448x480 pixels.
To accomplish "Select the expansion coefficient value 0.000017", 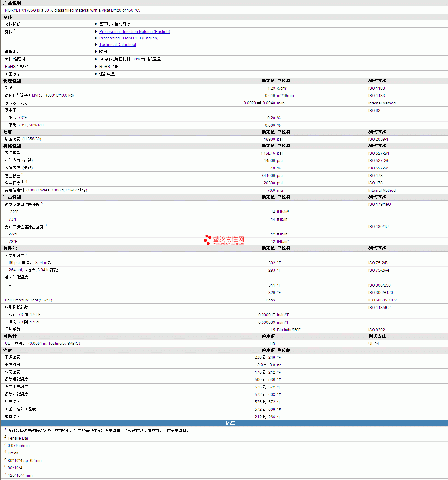I will pyautogui.click(x=267, y=315).
